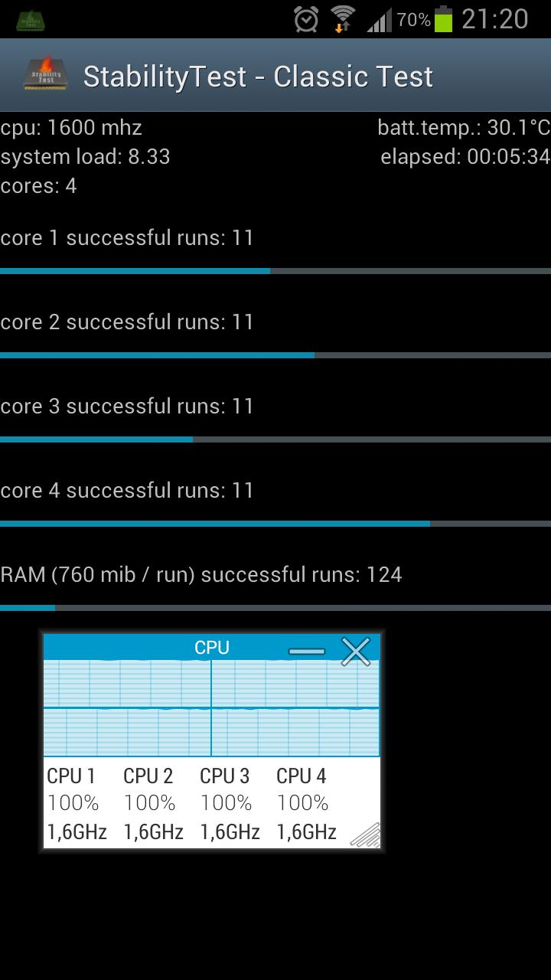Tap the cell signal strength icon
551x980 pixels.
[x=380, y=20]
